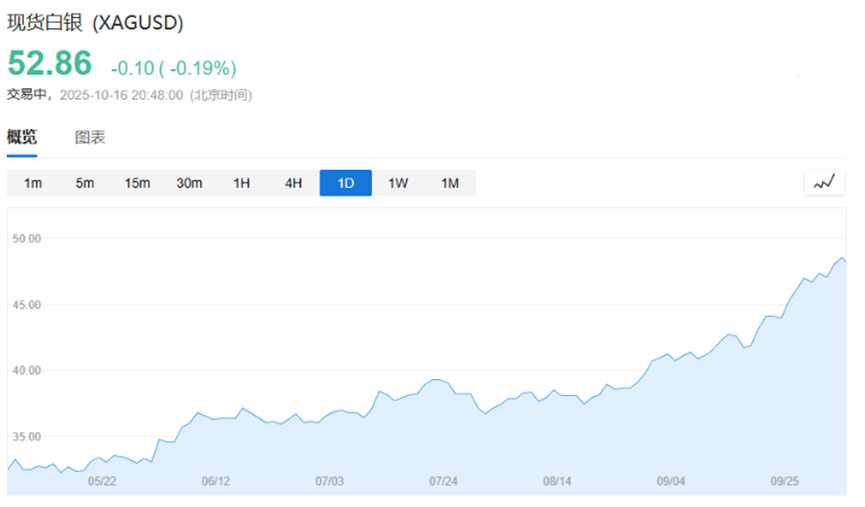The height and width of the screenshot is (507, 865).
Task: Click the 50.00 price axis label
Action: coord(25,239)
